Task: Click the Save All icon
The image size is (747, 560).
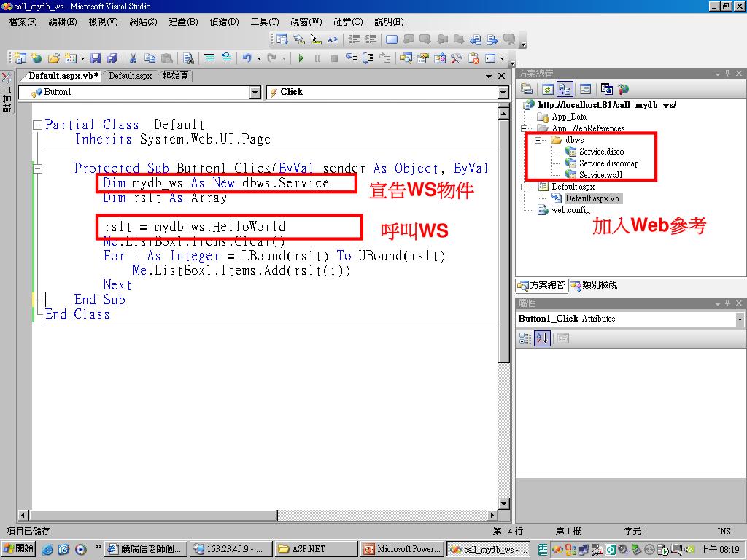Action: (x=112, y=58)
